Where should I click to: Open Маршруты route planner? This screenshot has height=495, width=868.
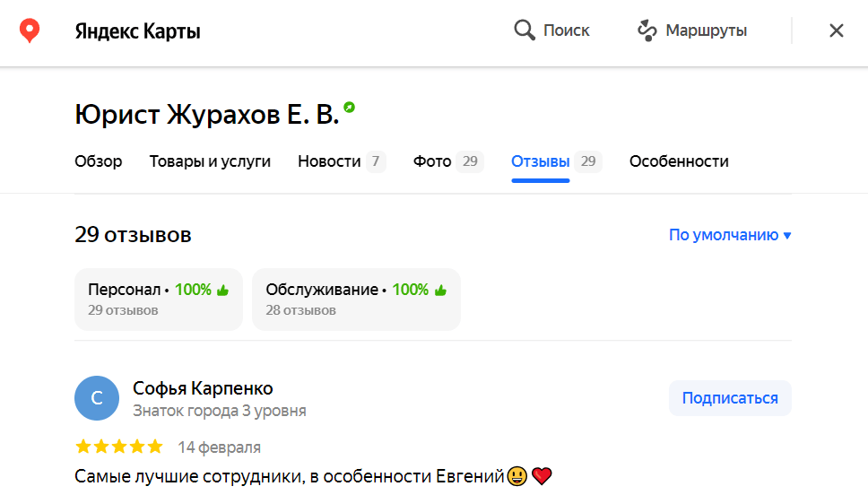(x=692, y=30)
